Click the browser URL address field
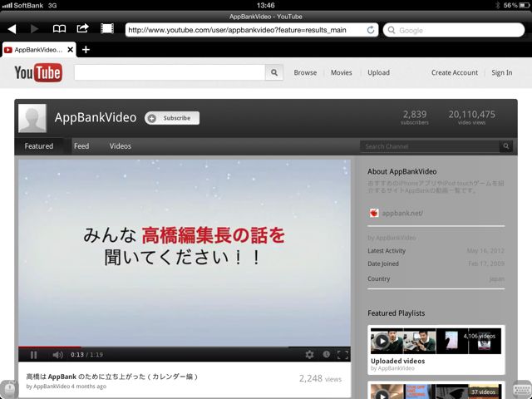532x399 pixels. 251,30
